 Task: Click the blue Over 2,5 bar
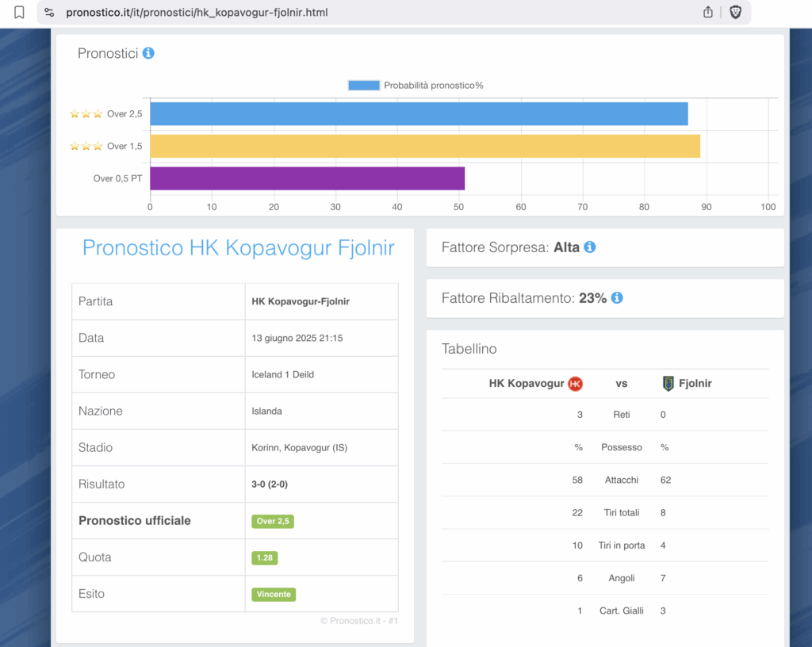419,114
